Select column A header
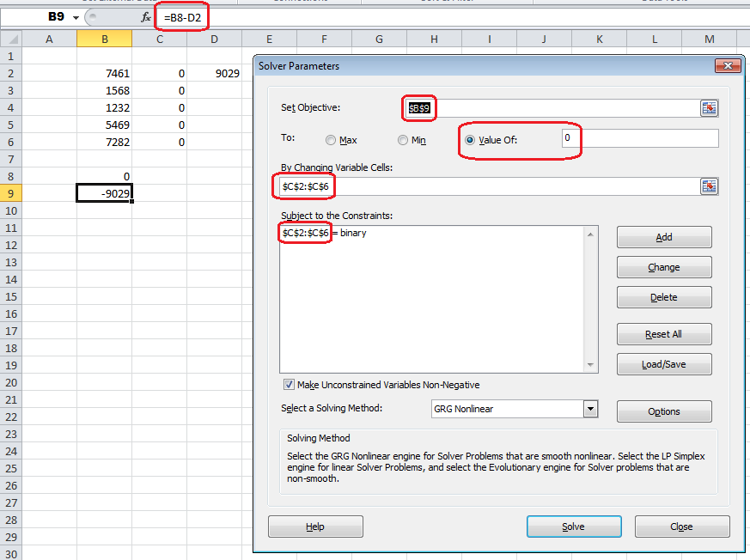750x560 pixels. coord(49,40)
